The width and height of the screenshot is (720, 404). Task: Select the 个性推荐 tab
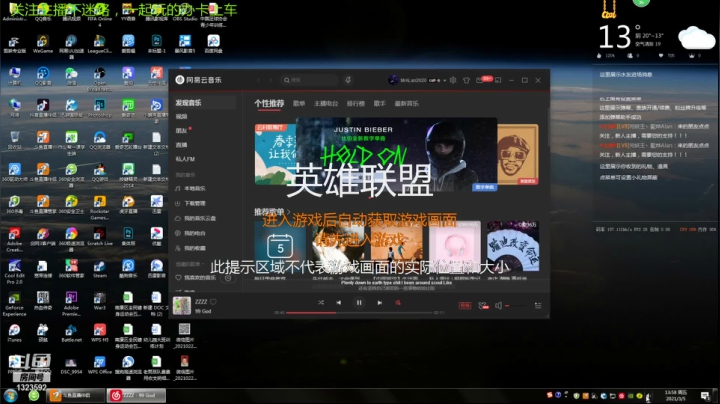[x=269, y=103]
